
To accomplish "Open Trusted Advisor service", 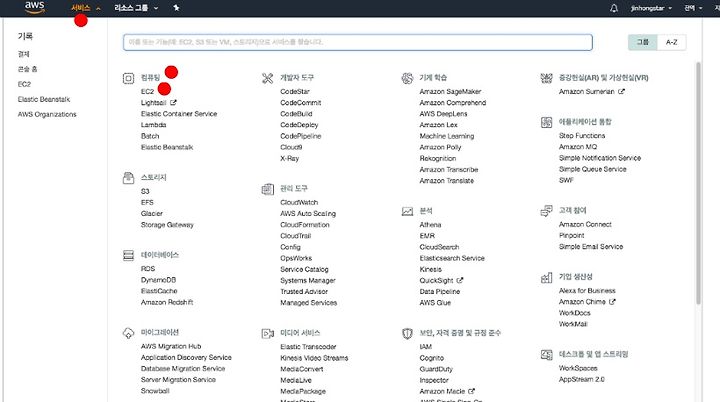I will click(x=304, y=292).
